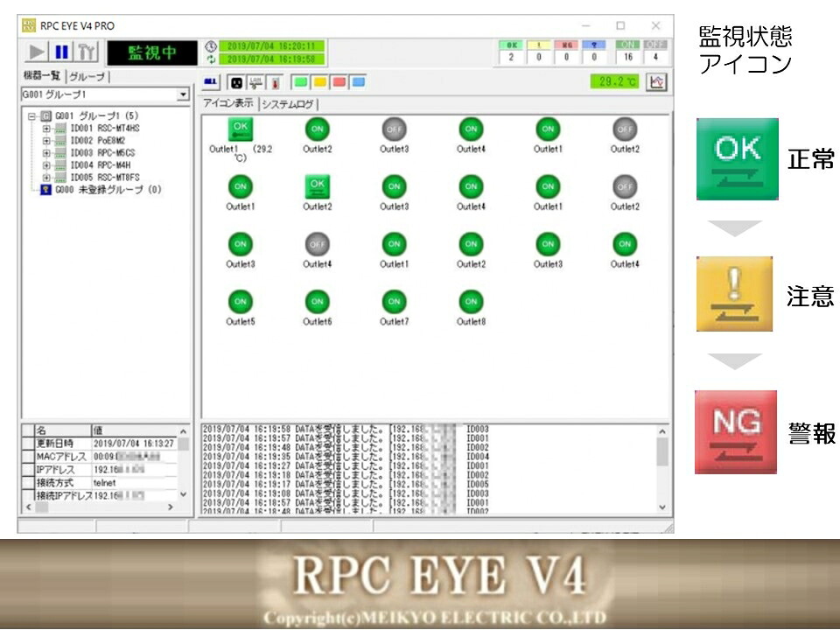Click the NG alarm counter
This screenshot has height=630, width=840.
tap(566, 52)
